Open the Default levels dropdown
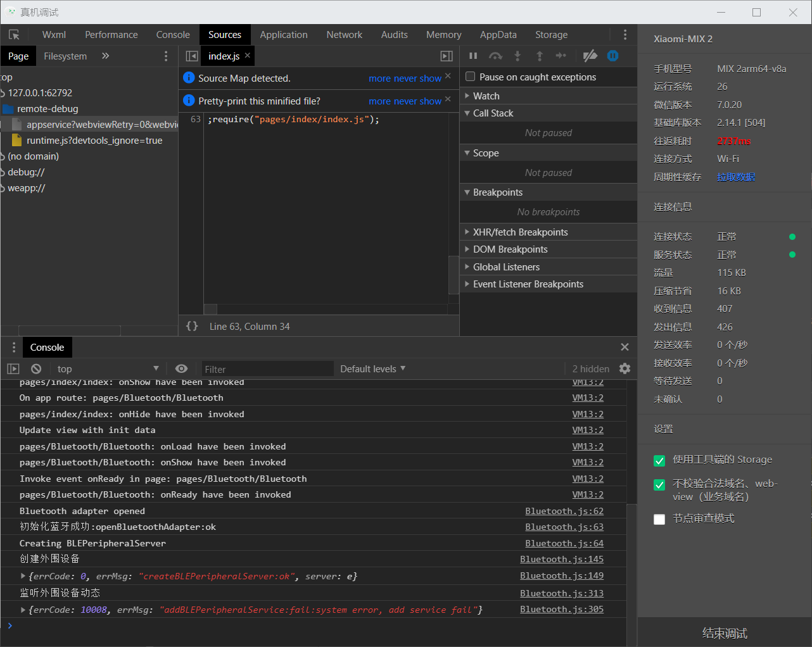This screenshot has width=812, height=647. pyautogui.click(x=373, y=368)
